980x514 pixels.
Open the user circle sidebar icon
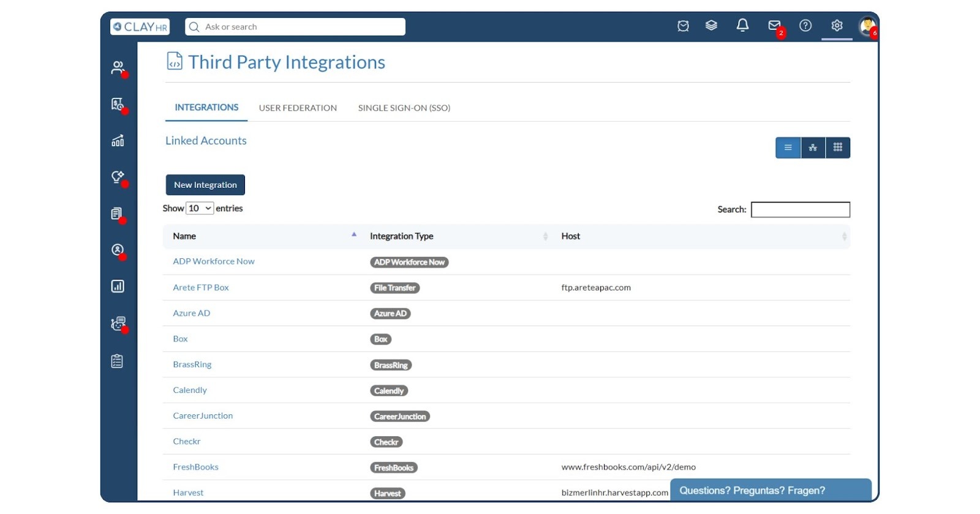tap(118, 250)
